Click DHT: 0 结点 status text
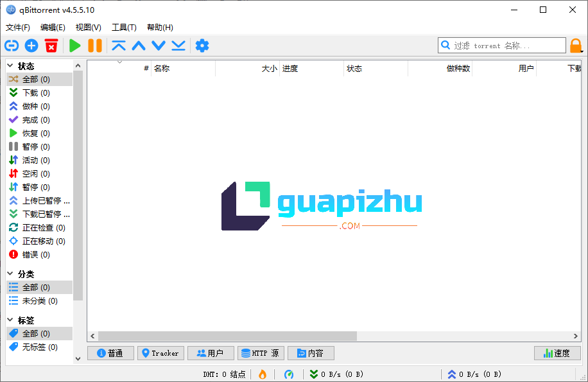Image resolution: width=588 pixels, height=382 pixels. [x=224, y=374]
